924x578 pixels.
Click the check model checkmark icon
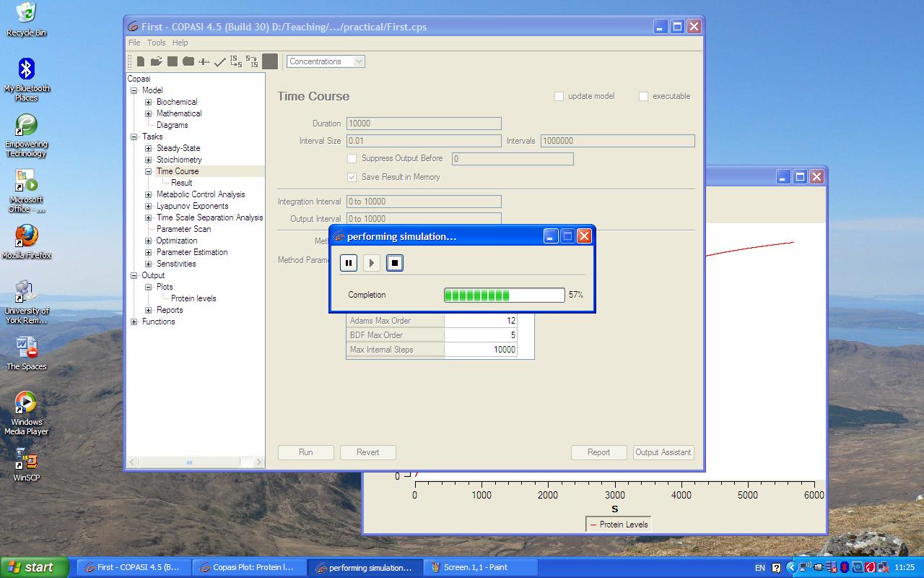(220, 62)
